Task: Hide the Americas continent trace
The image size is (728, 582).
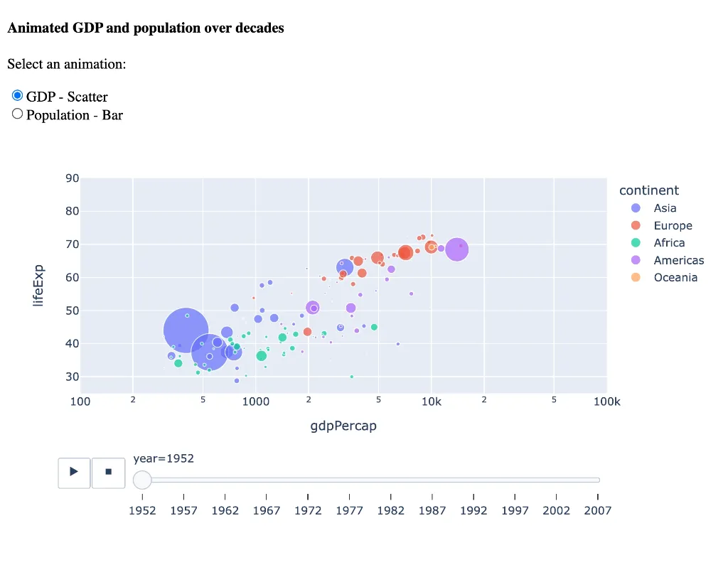Action: click(678, 260)
